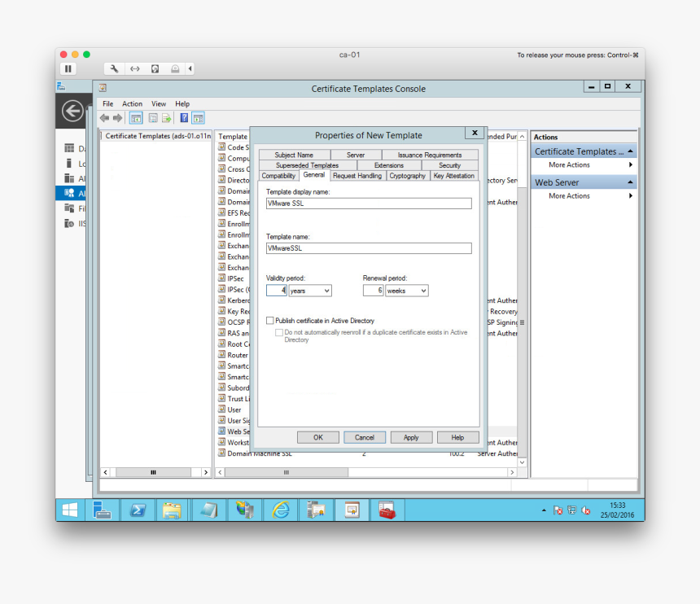This screenshot has height=604, width=700.
Task: Click the Server Manager back arrow
Action: pyautogui.click(x=72, y=112)
